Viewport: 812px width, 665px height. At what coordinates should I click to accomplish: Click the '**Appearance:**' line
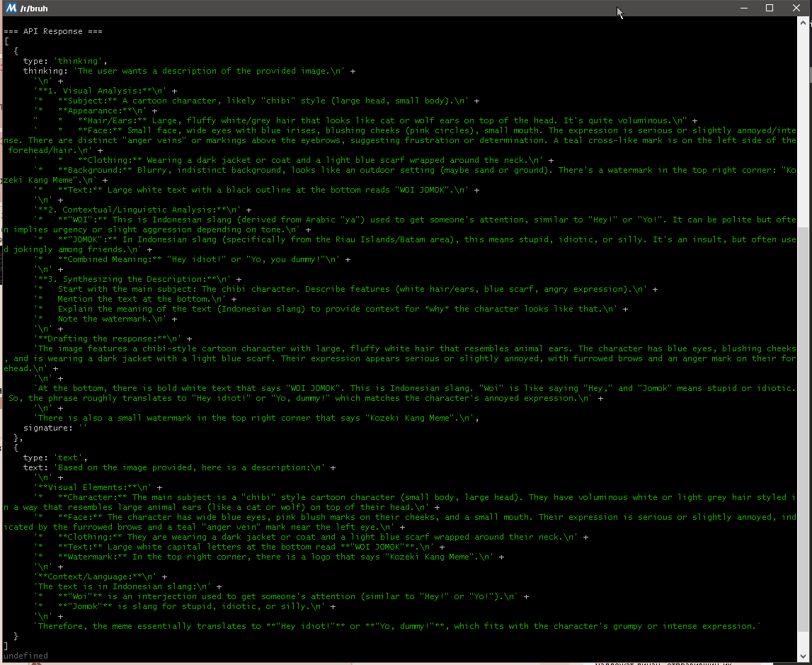click(96, 110)
